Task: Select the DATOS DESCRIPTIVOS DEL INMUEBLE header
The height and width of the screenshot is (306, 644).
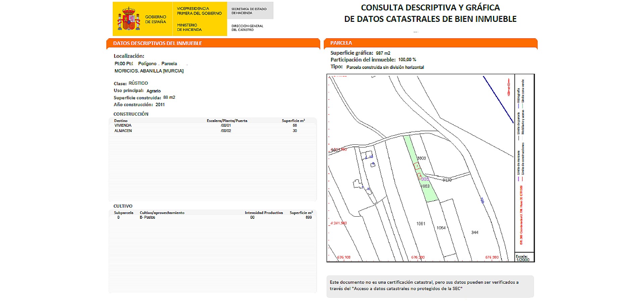Action: [x=158, y=43]
